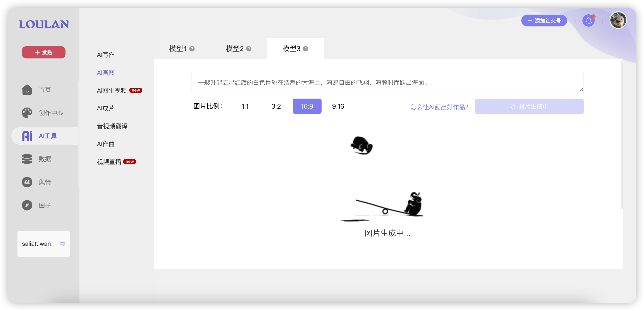Viewport: 644px width, 311px height.
Task: Open 数据 database stack icon
Action: [x=27, y=159]
